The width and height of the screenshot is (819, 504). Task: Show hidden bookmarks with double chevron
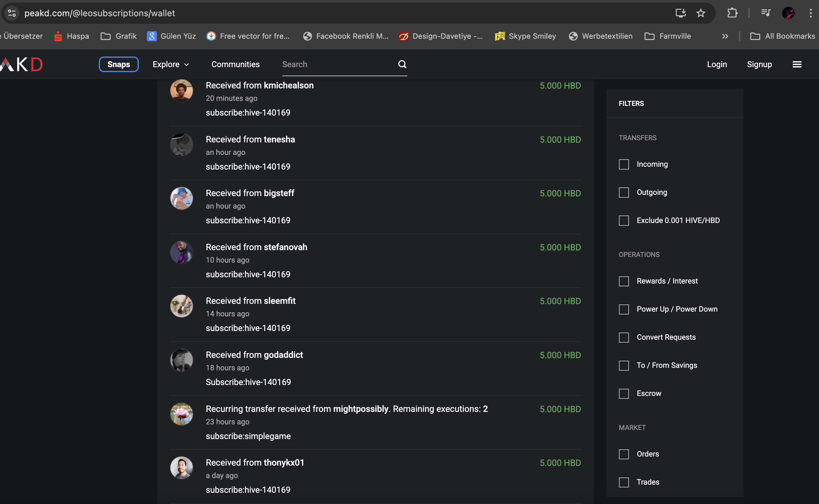(x=725, y=36)
